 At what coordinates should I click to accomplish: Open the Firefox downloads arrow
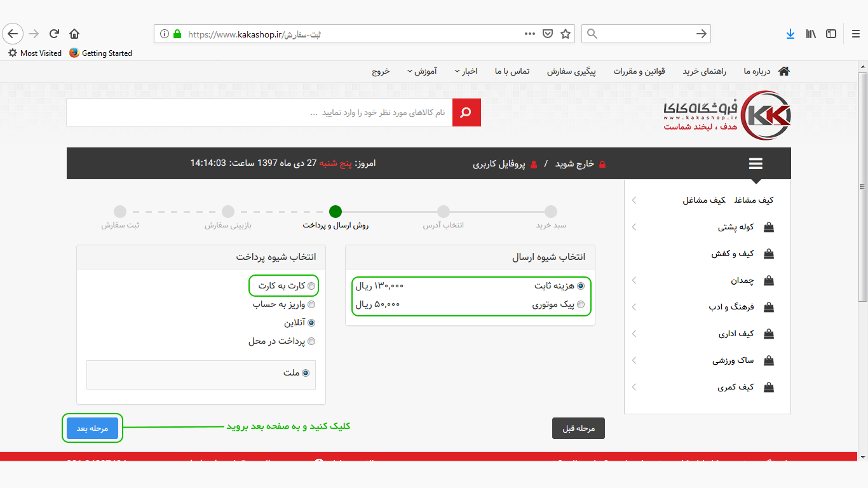tap(790, 34)
